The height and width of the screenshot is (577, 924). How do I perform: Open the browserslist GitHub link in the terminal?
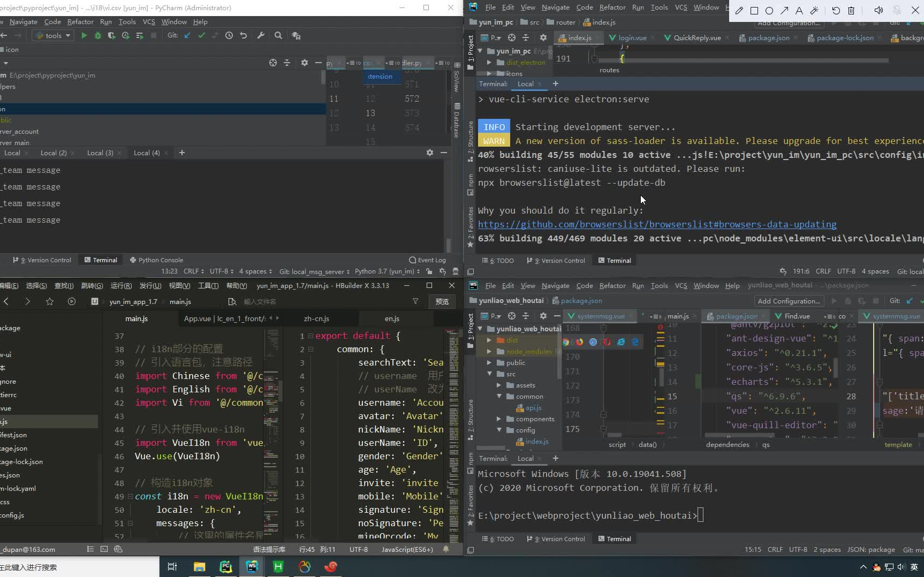pyautogui.click(x=657, y=224)
